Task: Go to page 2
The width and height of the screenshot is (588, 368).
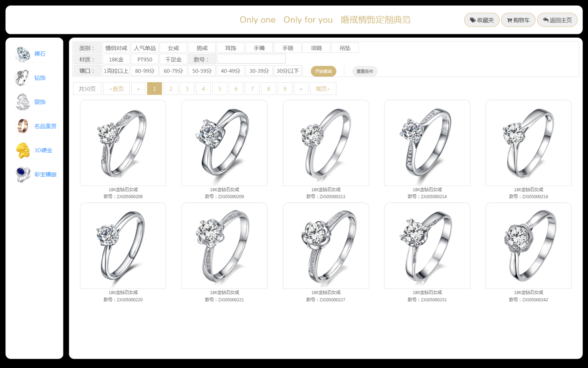Action: pos(171,89)
